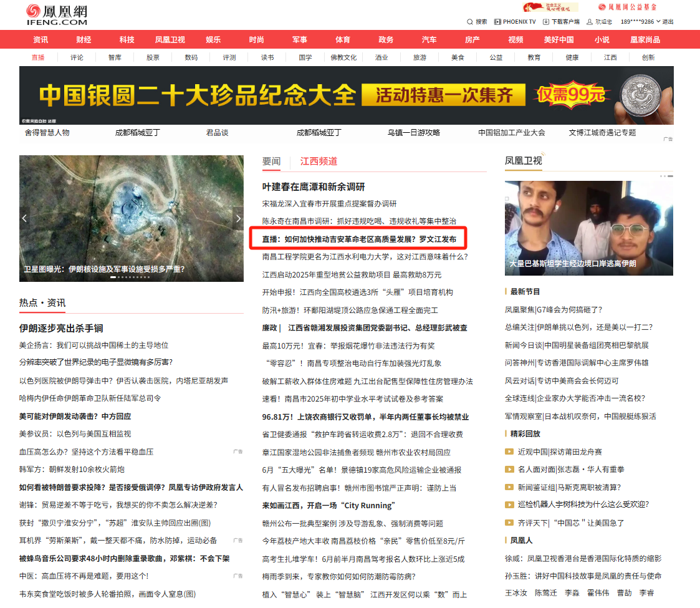This screenshot has width=700, height=608.
Task: Open 来如画江西 City Running article
Action: click(328, 506)
